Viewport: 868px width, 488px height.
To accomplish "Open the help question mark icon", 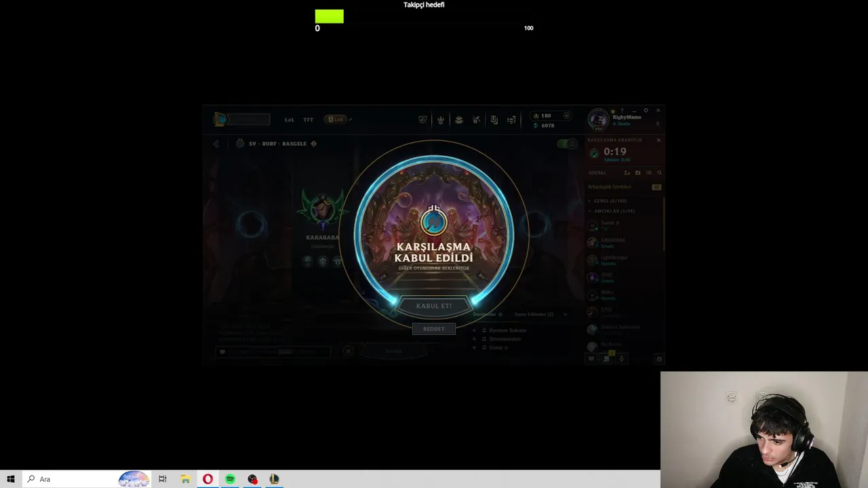I will click(622, 110).
